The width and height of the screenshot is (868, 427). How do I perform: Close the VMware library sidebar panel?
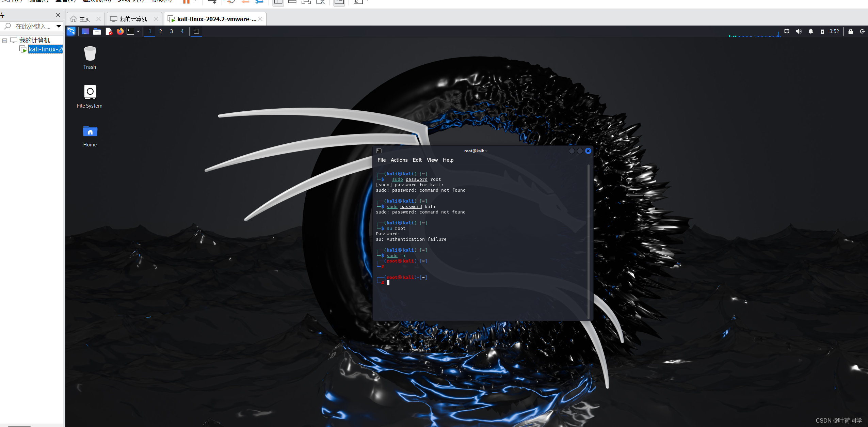pos(58,15)
